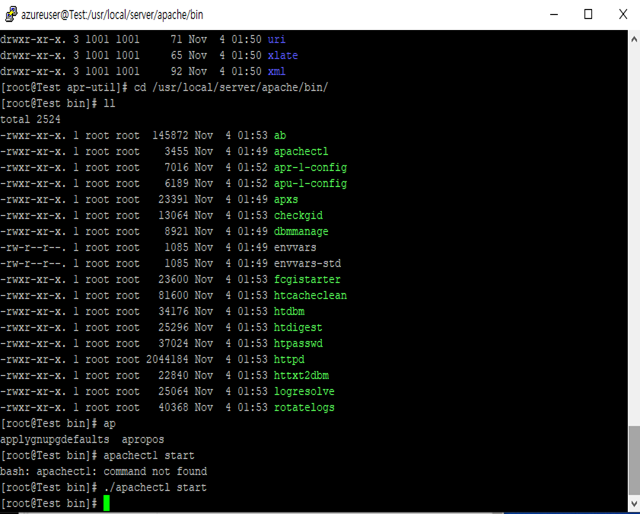Screen dimensions: 640x514
Task: Click the 'rotatelogs' file name
Action: [x=304, y=407]
